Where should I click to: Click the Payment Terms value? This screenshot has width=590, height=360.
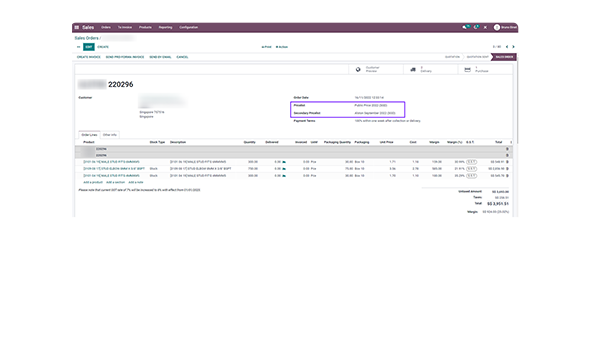pyautogui.click(x=388, y=121)
